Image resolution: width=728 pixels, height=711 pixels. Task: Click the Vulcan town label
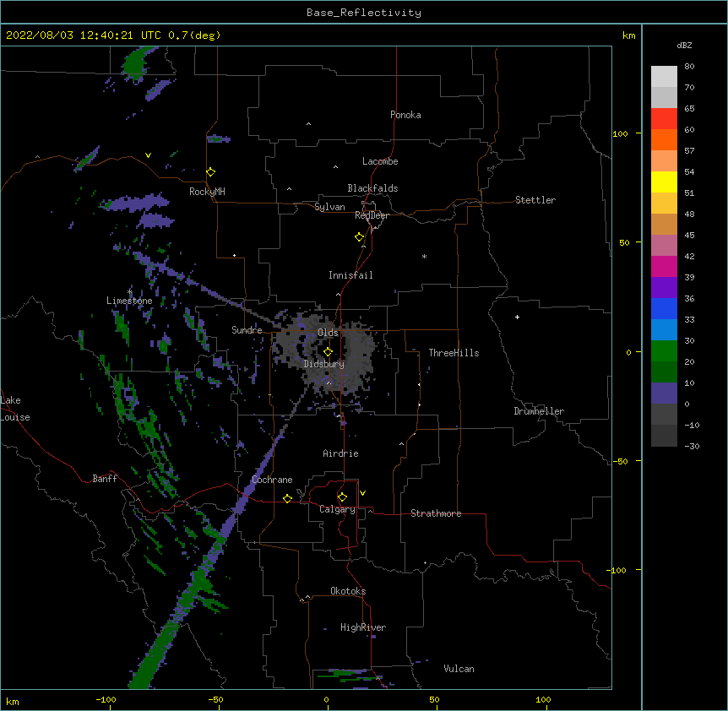click(x=459, y=669)
